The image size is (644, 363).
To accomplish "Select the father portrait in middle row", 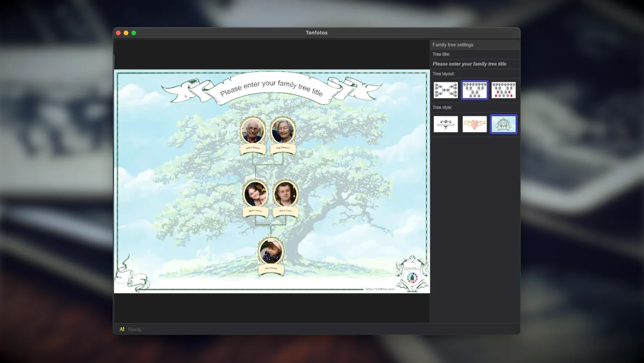I will tap(285, 194).
